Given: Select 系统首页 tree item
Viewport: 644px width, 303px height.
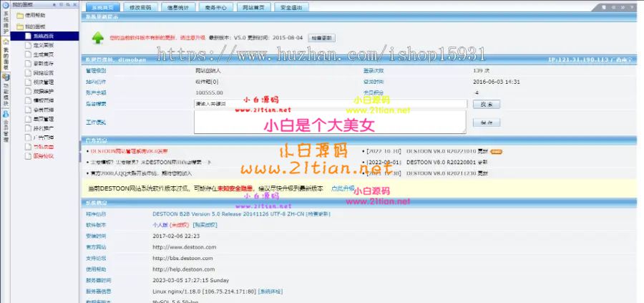Looking at the screenshot, I should click(x=43, y=35).
